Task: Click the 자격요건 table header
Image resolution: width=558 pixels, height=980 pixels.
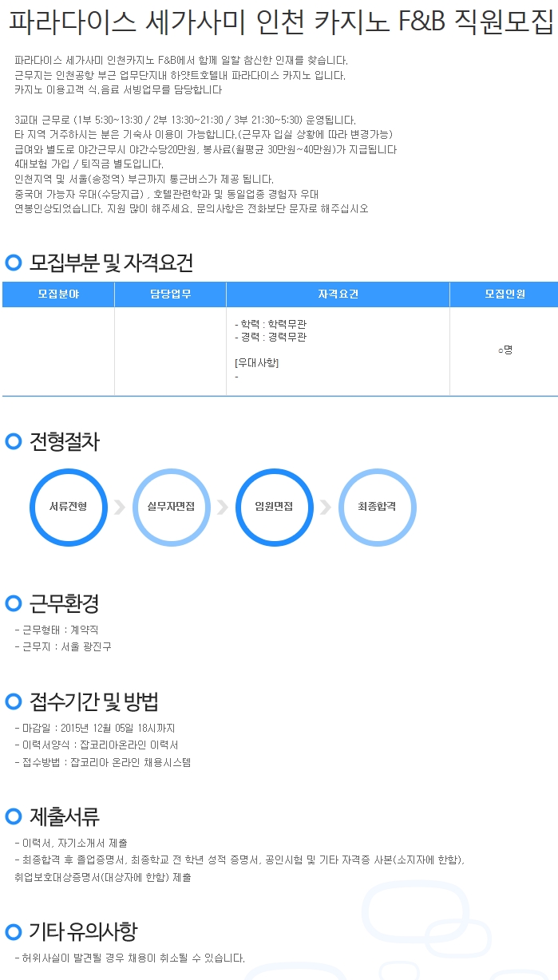Action: tap(338, 294)
